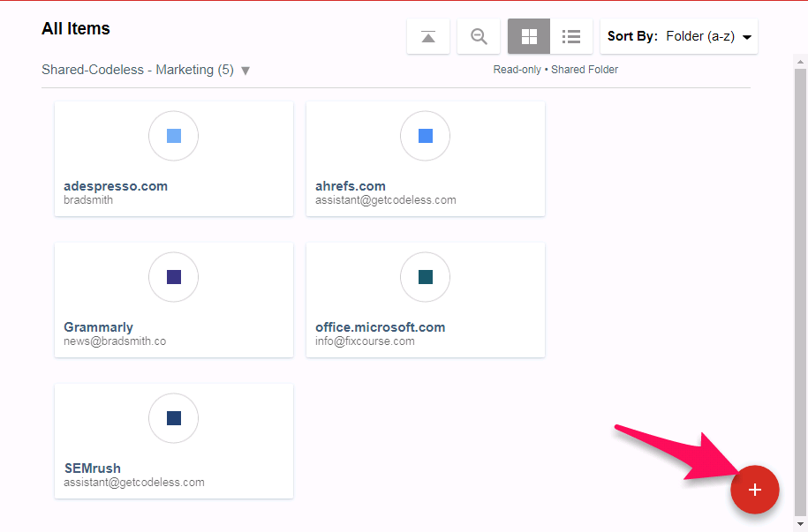This screenshot has width=808, height=532.
Task: Click the news@bradsmith.co username text
Action: coord(115,341)
